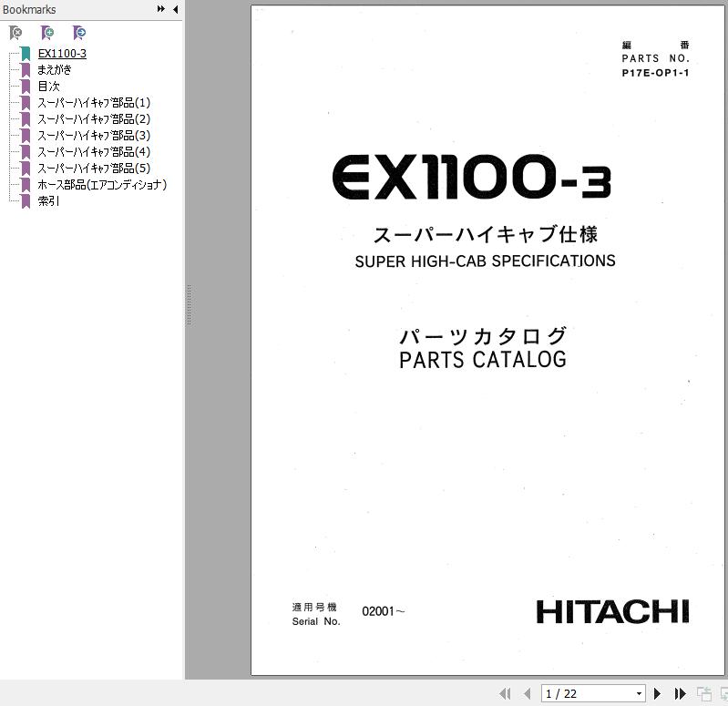Click the bookmark icon beside 目次
Viewport: 728px width, 706px height.
pos(26,87)
